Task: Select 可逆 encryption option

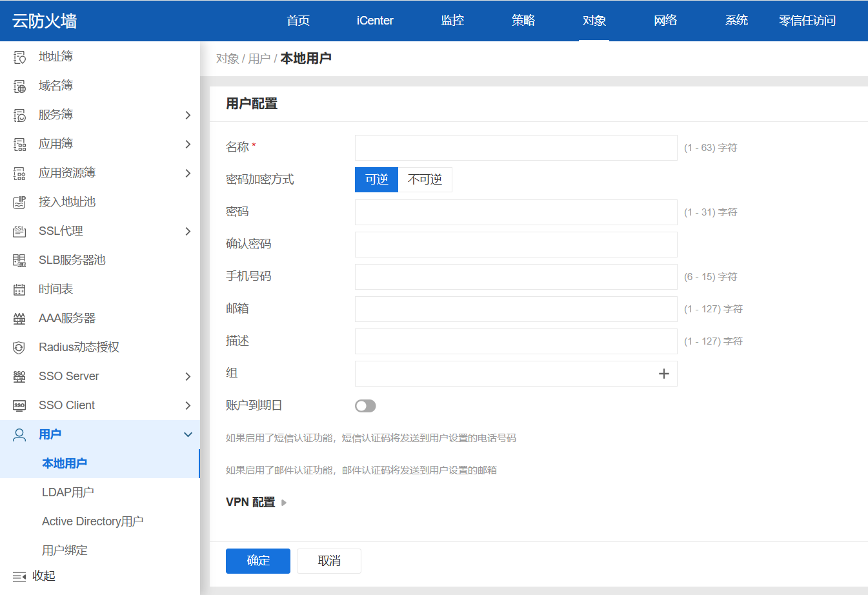Action: pos(377,179)
